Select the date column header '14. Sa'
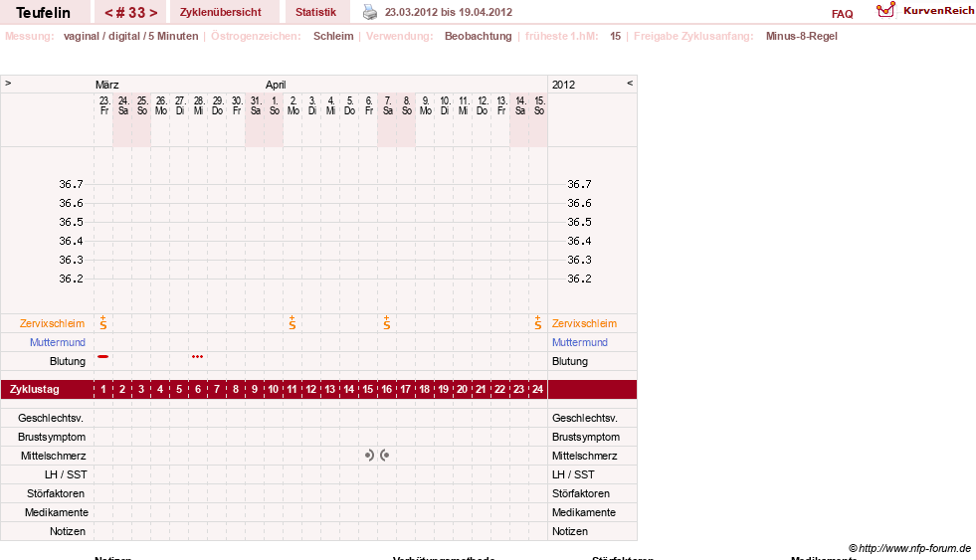 [x=520, y=105]
